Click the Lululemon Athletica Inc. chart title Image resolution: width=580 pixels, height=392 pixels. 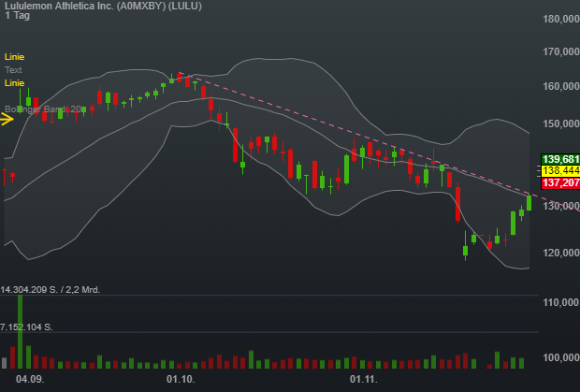coord(103,6)
